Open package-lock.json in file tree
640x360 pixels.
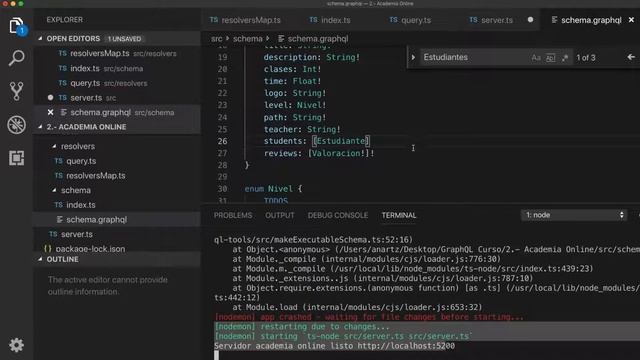click(117, 248)
